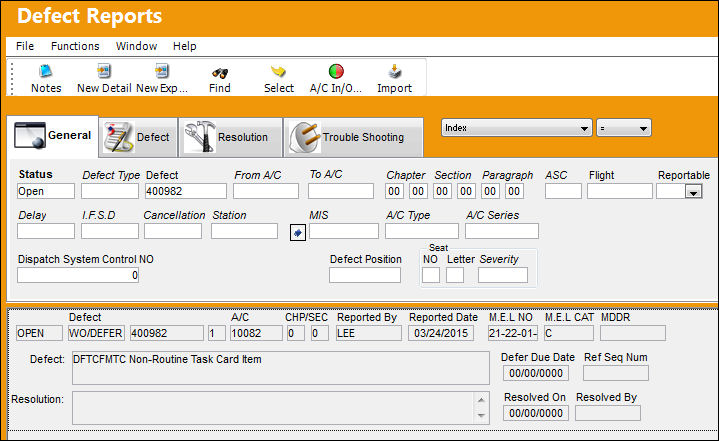Click the Status field showing Open
Screen dimensions: 719x441
(46, 191)
